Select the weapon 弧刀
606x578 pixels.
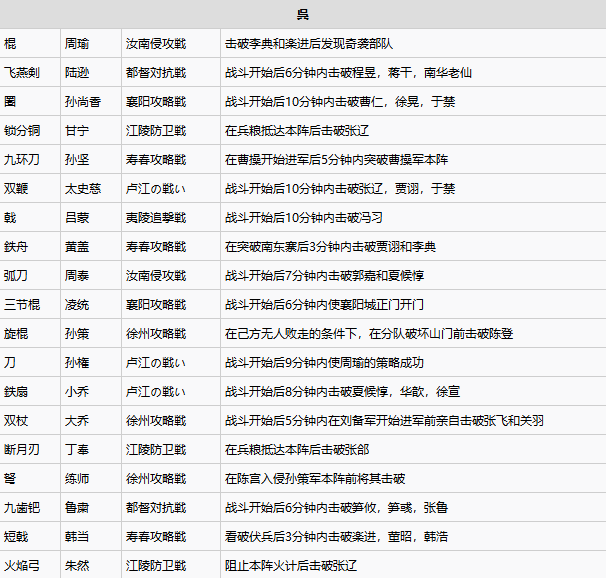click(16, 275)
